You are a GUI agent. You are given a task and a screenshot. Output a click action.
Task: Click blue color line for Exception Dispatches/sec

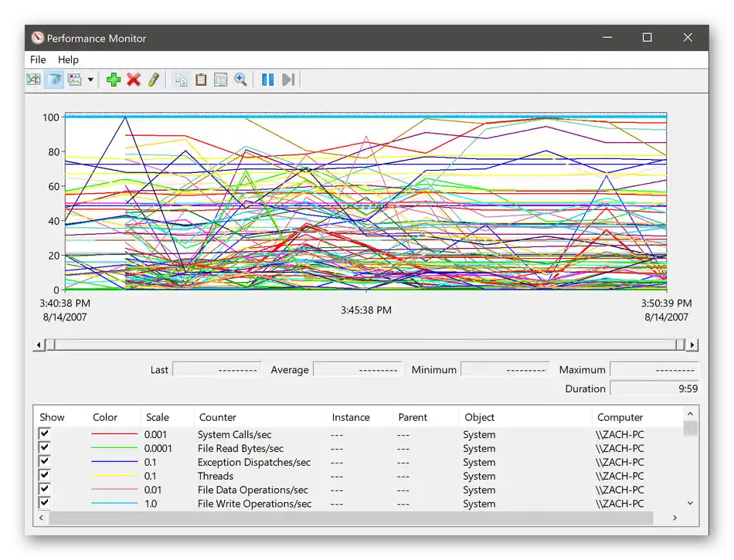[114, 462]
